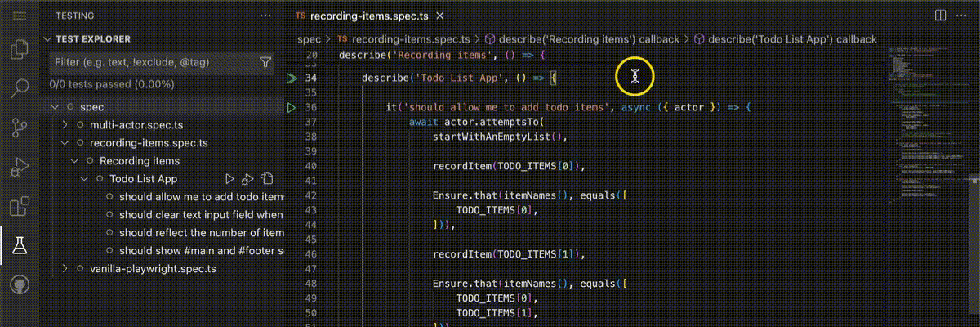
Task: Open the Extensions view
Action: tap(18, 207)
